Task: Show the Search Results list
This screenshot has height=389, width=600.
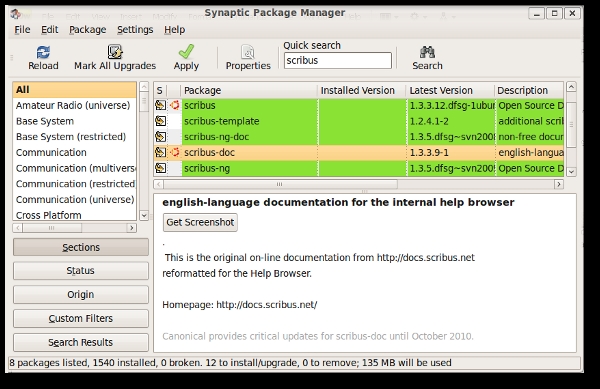Action: point(81,342)
